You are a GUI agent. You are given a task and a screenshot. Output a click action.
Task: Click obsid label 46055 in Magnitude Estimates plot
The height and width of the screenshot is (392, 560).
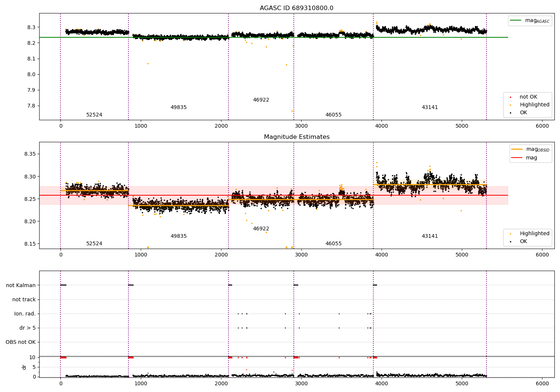pyautogui.click(x=333, y=244)
